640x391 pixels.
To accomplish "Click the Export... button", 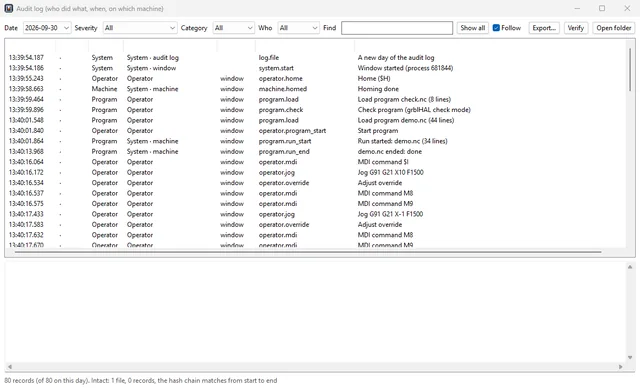I will click(544, 28).
